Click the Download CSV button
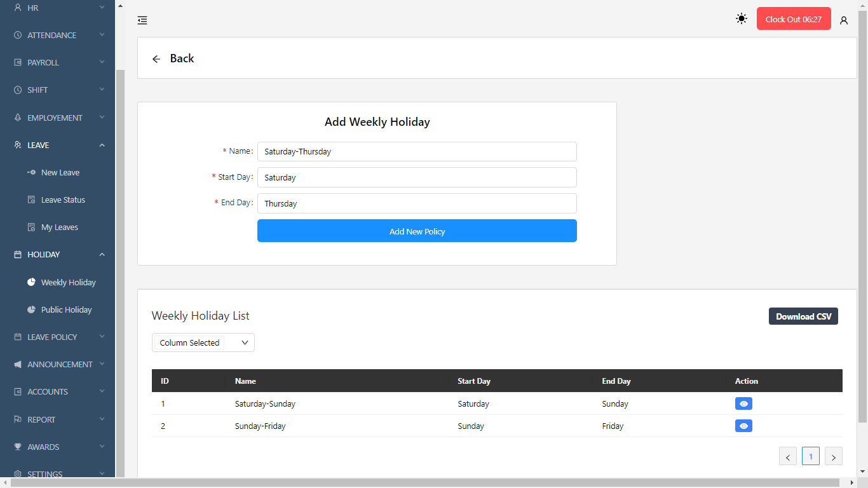 pyautogui.click(x=803, y=316)
